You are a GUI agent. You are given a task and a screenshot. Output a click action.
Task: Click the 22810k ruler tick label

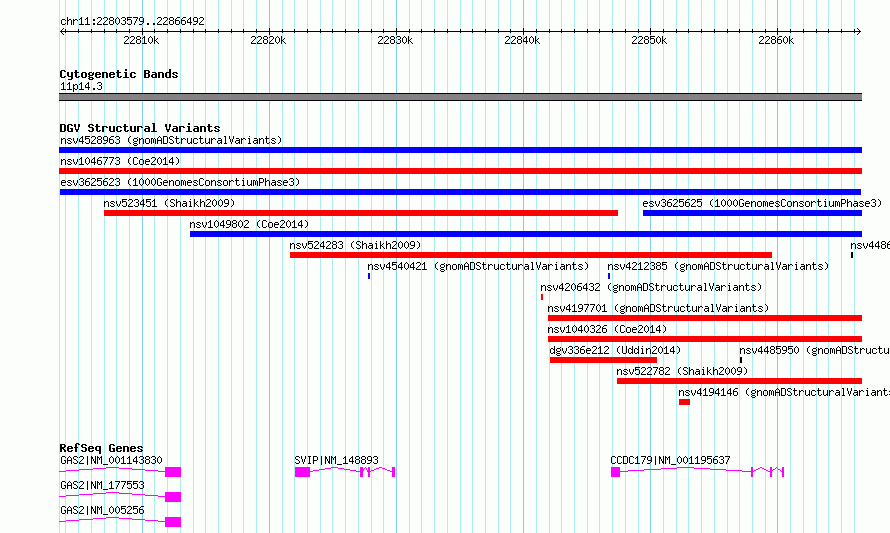coord(141,41)
